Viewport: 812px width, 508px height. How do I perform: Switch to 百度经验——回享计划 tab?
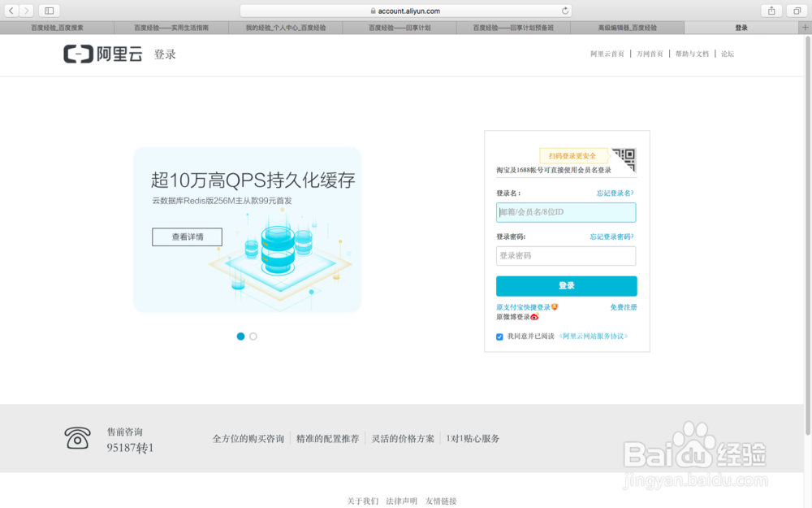coord(400,28)
